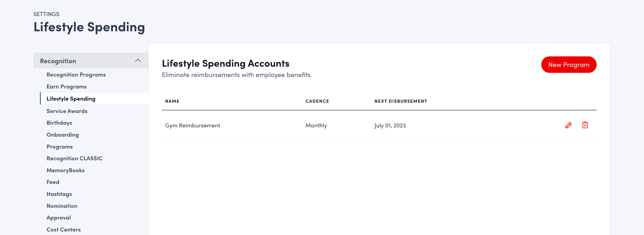The image size is (644, 235).
Task: Click the pencil edit icon for Gym Reimbursement
Action: [x=568, y=125]
